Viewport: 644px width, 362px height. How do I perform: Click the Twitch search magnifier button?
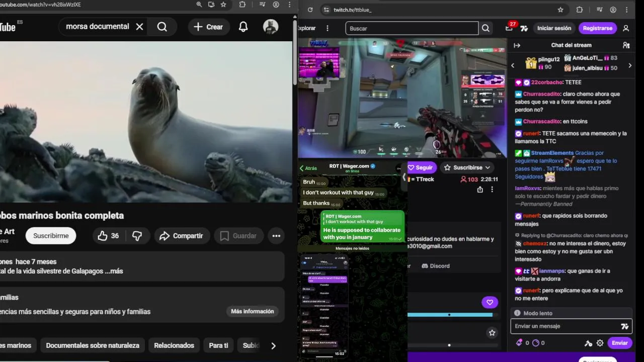(486, 29)
